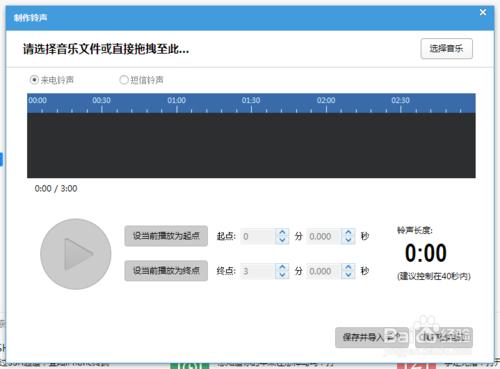Click the dark waveform display area
The height and width of the screenshot is (369, 500).
(251, 145)
